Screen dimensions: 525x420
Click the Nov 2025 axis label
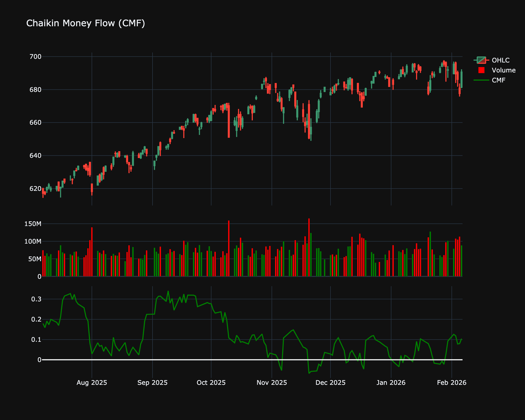coord(272,383)
